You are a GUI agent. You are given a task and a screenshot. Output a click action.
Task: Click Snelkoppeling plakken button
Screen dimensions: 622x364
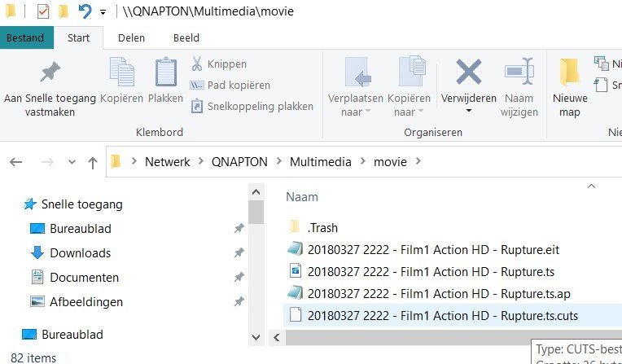click(x=252, y=106)
